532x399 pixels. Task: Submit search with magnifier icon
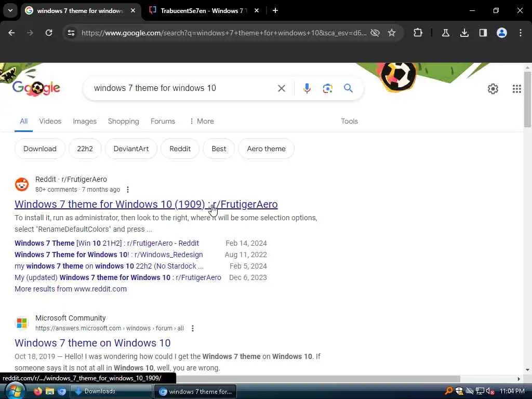[349, 88]
